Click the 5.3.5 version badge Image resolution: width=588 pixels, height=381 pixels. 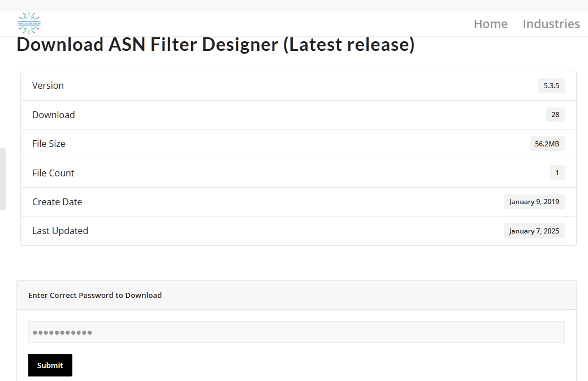(551, 85)
